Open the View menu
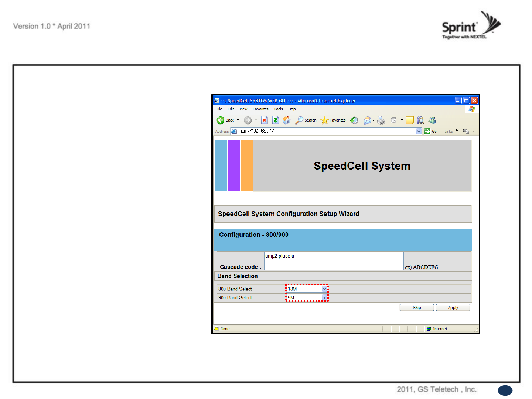 tap(243, 109)
